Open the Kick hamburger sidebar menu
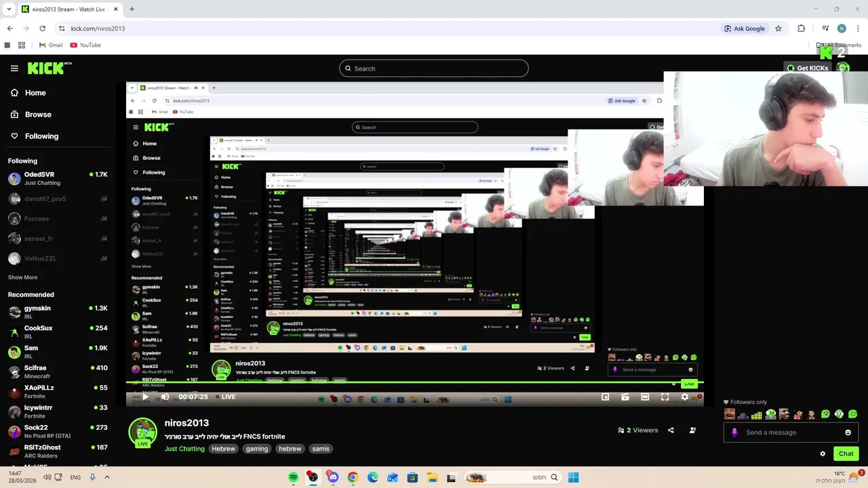868x488 pixels. 14,68
